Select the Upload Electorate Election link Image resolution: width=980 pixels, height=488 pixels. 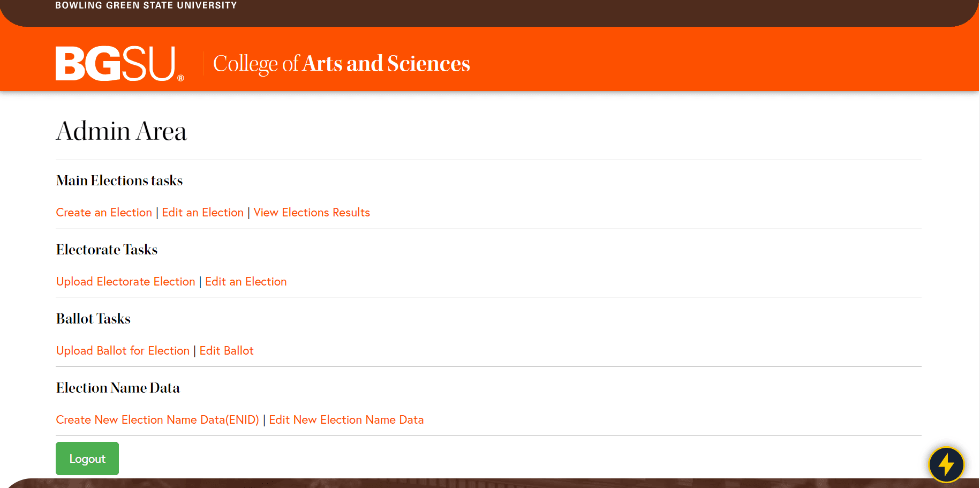pyautogui.click(x=125, y=282)
